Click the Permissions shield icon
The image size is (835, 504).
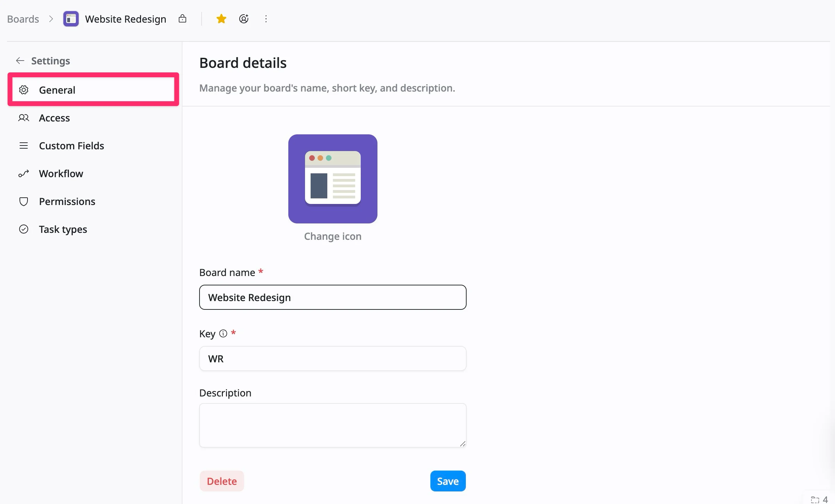(x=24, y=202)
